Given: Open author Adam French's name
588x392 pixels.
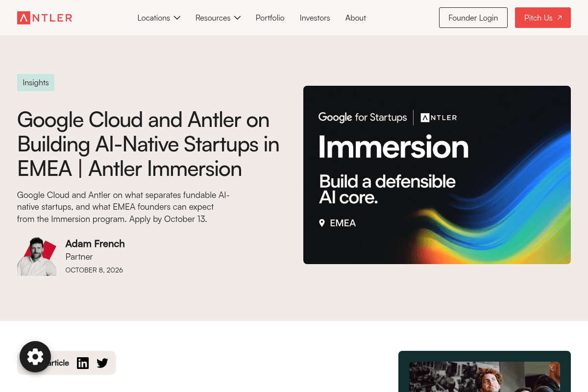Looking at the screenshot, I should [x=95, y=244].
